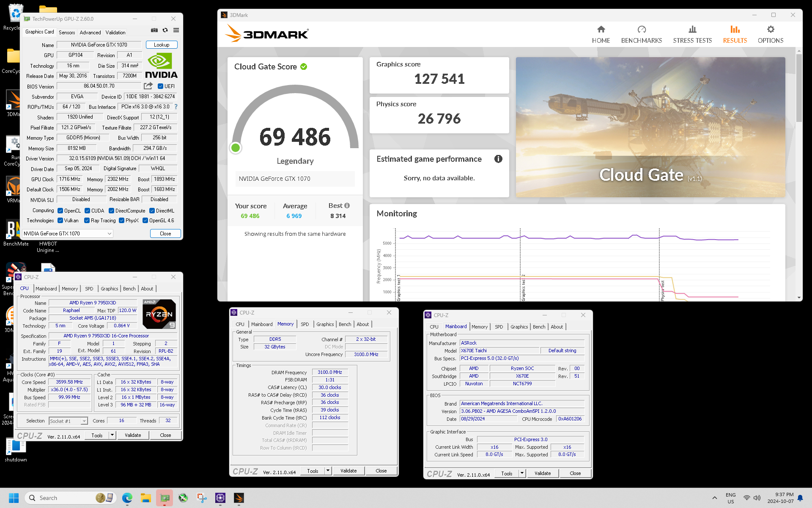Toggle the UEFI checkbox in GPU-Z

pyautogui.click(x=160, y=86)
